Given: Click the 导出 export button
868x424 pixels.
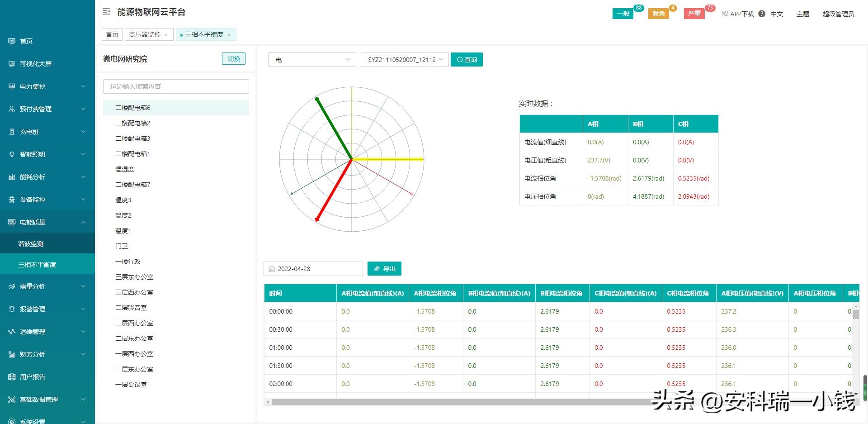Looking at the screenshot, I should tap(384, 269).
